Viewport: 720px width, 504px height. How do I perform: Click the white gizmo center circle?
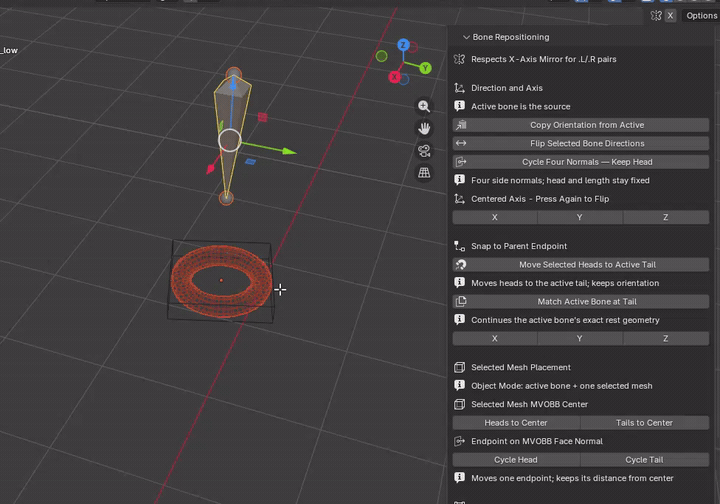[x=230, y=140]
